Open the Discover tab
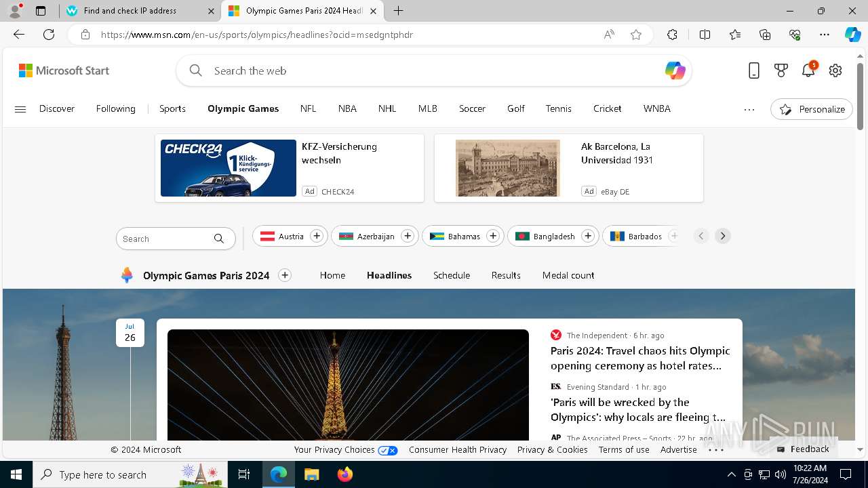Image resolution: width=868 pixels, height=488 pixels. 57,108
